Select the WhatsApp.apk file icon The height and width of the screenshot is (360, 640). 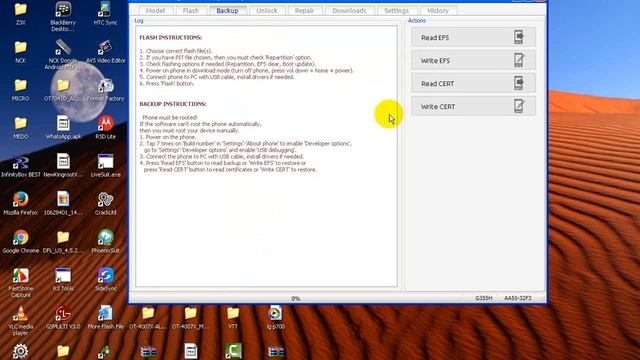[x=63, y=128]
